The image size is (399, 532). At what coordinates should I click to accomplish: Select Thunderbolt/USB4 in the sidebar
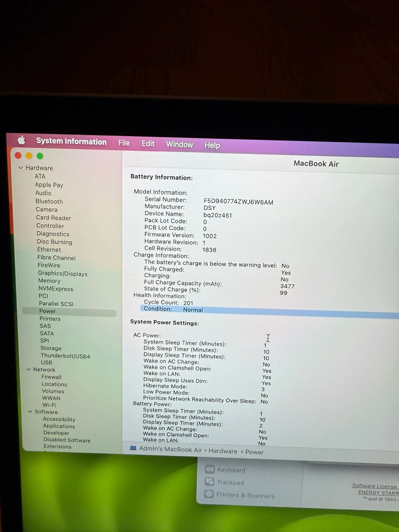tap(65, 356)
